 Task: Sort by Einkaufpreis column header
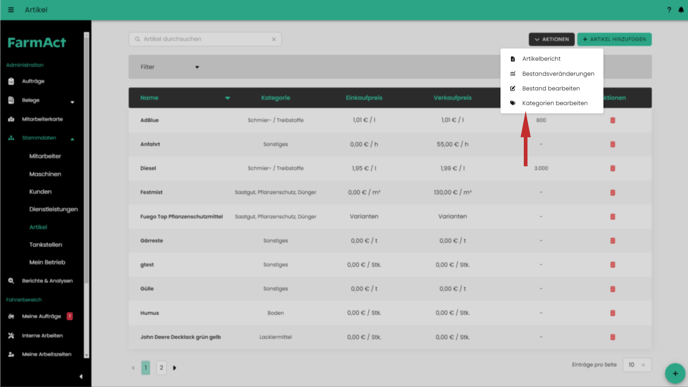[364, 98]
